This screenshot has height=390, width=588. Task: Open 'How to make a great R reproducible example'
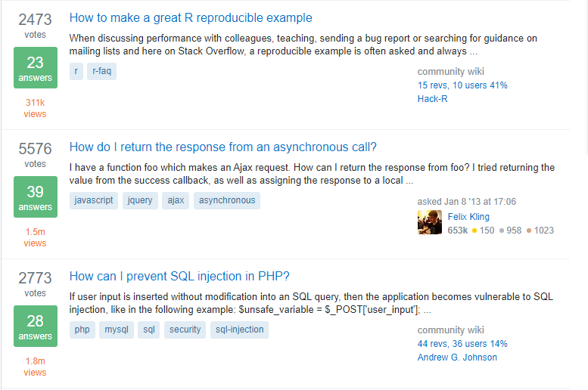[x=191, y=17]
